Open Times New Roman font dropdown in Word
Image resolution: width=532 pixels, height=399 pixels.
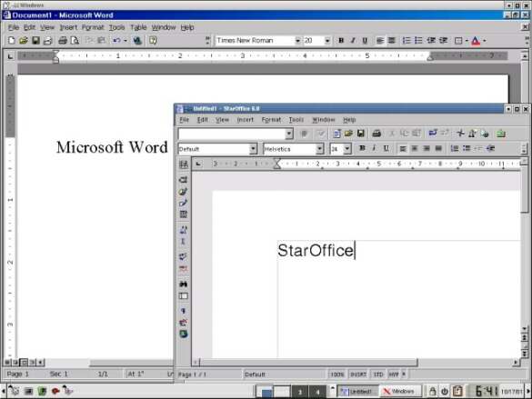[x=297, y=41]
